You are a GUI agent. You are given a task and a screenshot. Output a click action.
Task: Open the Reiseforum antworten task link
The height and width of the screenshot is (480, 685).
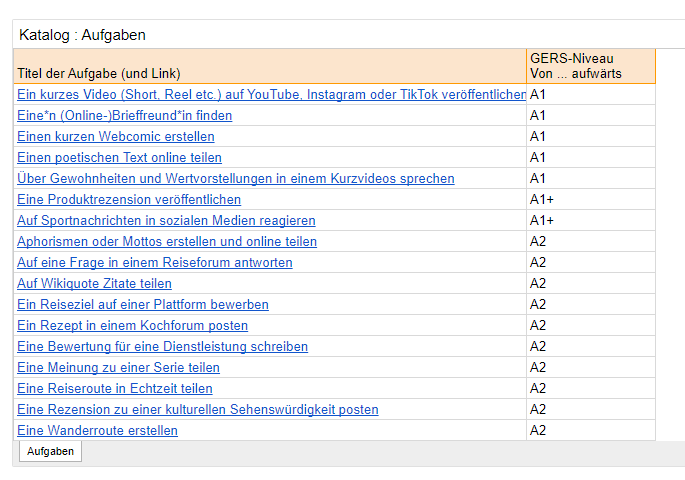pyautogui.click(x=155, y=263)
